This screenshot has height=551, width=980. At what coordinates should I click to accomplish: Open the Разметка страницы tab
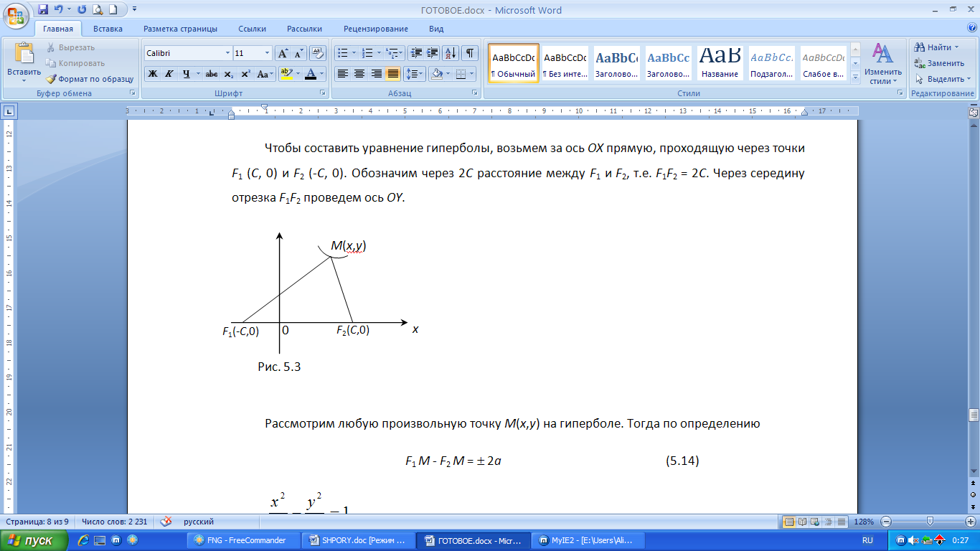[x=180, y=29]
